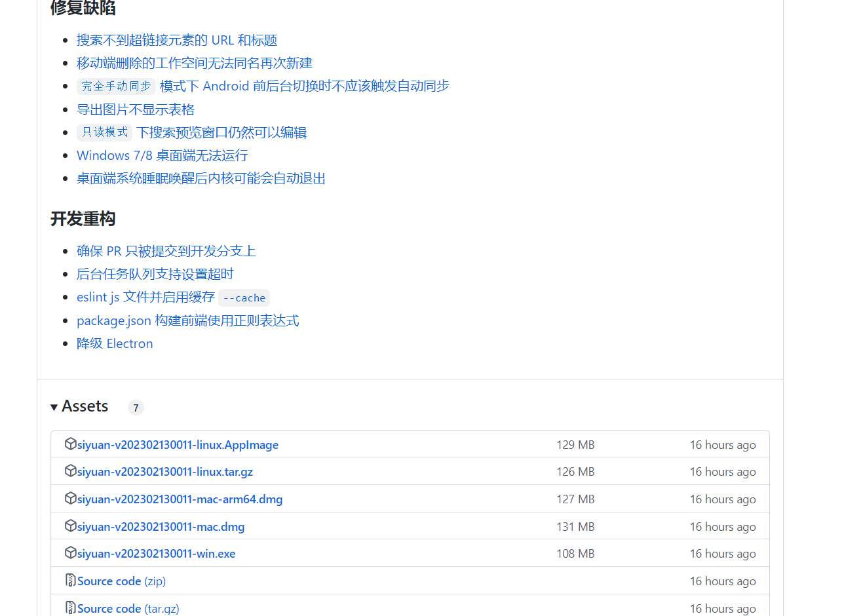Click the Assets count badge 7
The width and height of the screenshot is (842, 616).
[x=136, y=408]
